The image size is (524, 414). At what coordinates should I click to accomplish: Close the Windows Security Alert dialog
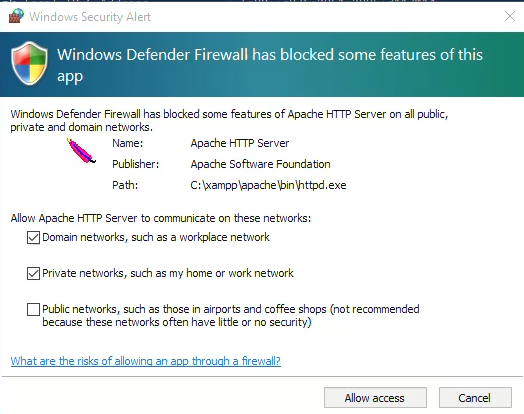coord(510,16)
